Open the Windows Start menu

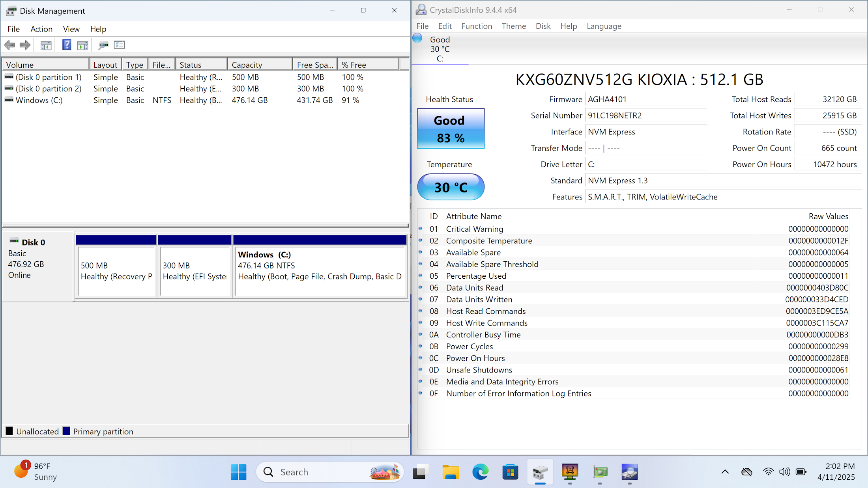tap(239, 472)
